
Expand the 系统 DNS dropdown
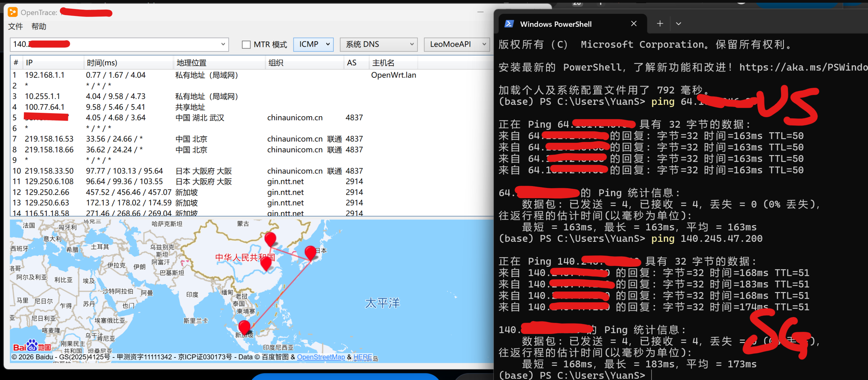(x=378, y=45)
